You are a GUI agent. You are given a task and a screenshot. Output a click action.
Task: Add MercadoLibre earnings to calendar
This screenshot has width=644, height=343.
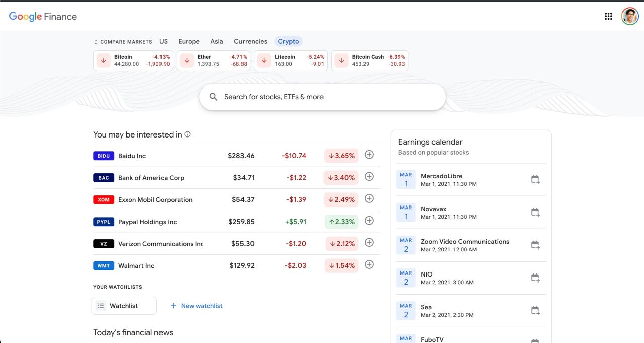[535, 179]
